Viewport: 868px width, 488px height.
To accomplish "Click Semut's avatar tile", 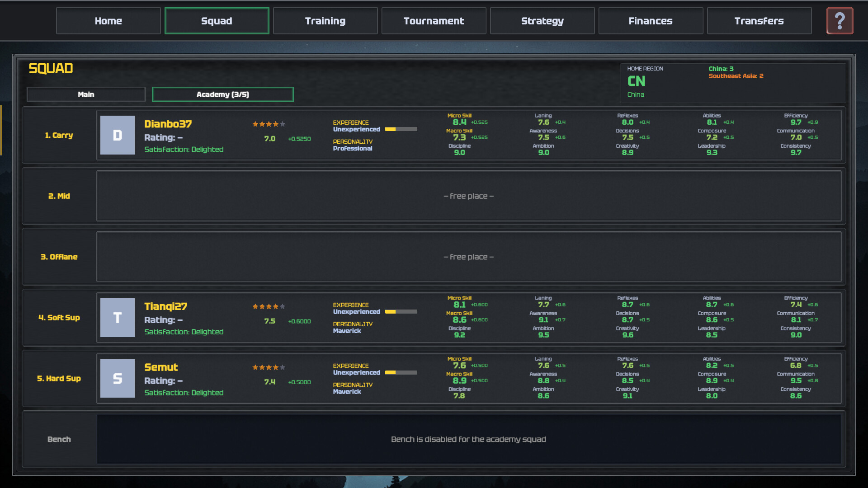I will point(118,379).
